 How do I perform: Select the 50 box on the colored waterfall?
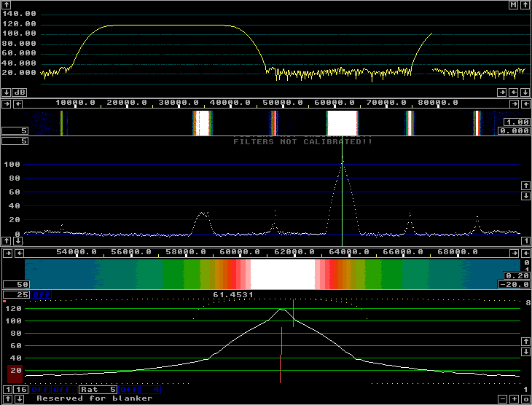(x=17, y=284)
